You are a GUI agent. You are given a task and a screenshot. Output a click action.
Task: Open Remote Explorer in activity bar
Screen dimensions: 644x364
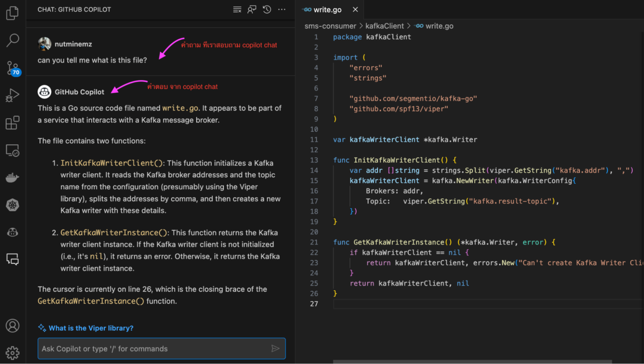(x=13, y=150)
